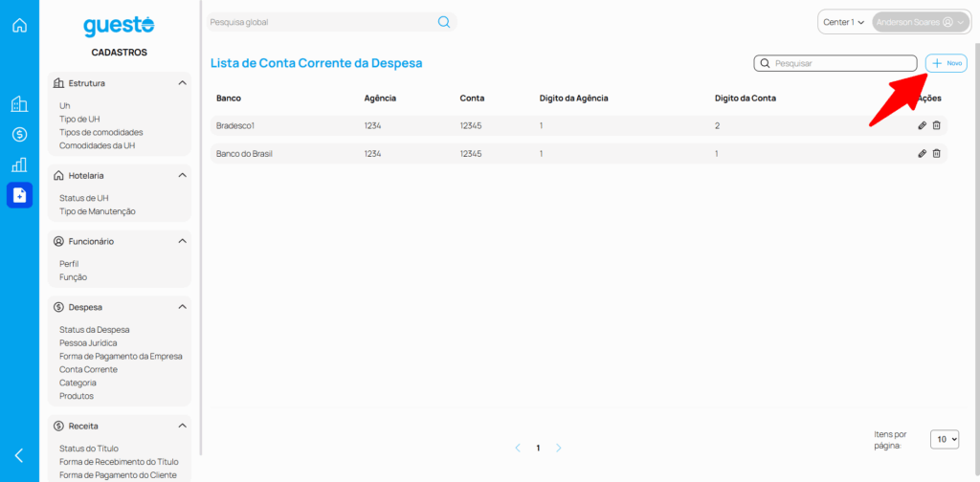Open the Anderson Soares user menu
The height and width of the screenshot is (482, 980).
tap(920, 22)
